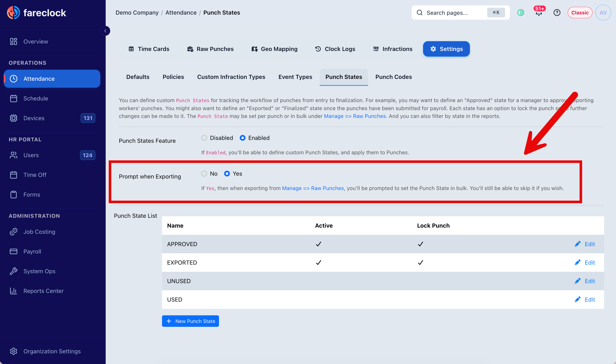Screen dimensions: 616x364
Task: Open the notifications bell icon
Action: coord(539,13)
